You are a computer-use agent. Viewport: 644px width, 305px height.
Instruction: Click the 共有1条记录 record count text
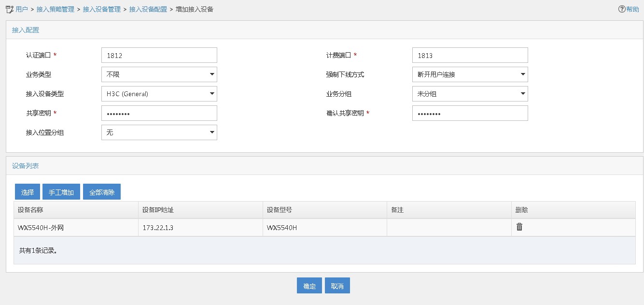[x=38, y=250]
